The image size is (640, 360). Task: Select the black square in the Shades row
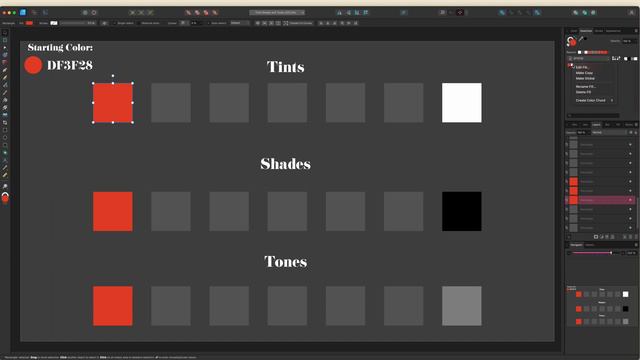click(462, 211)
